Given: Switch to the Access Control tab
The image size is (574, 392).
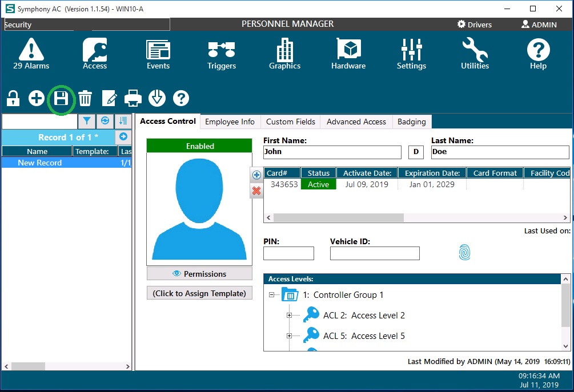Looking at the screenshot, I should click(168, 122).
